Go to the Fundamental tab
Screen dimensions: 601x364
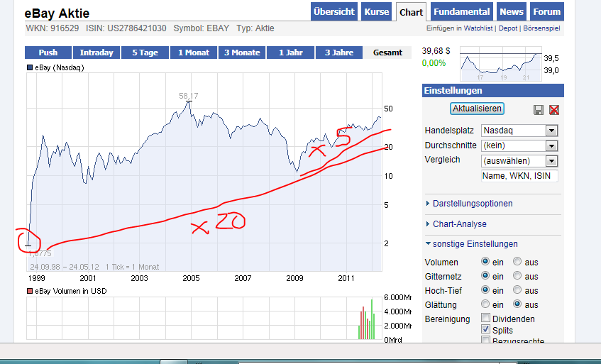tap(461, 12)
